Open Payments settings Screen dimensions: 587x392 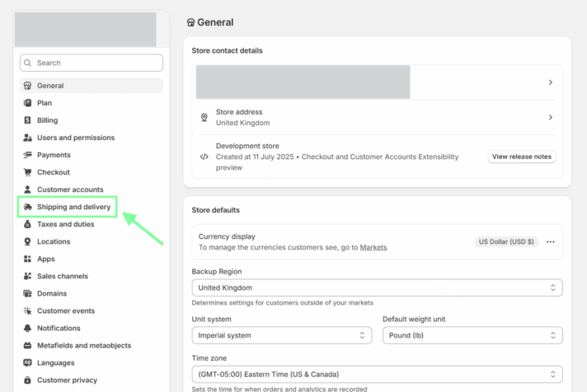point(92,155)
